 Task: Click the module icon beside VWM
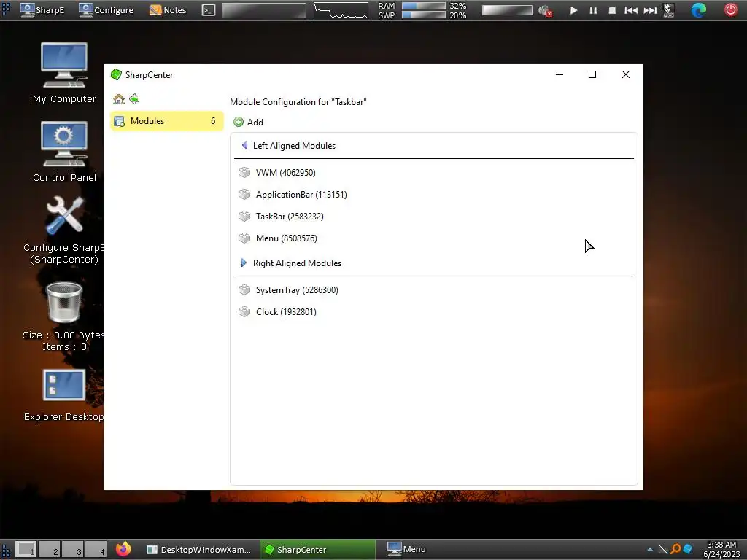click(244, 172)
